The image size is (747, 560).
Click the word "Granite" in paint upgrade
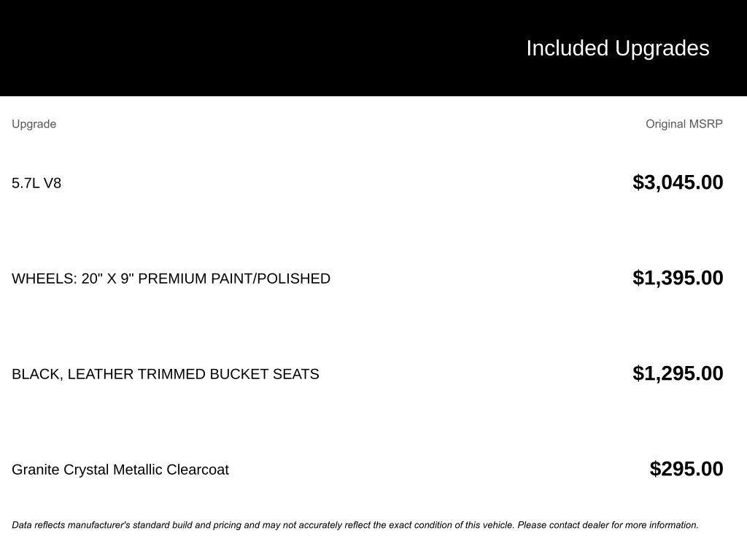36,470
